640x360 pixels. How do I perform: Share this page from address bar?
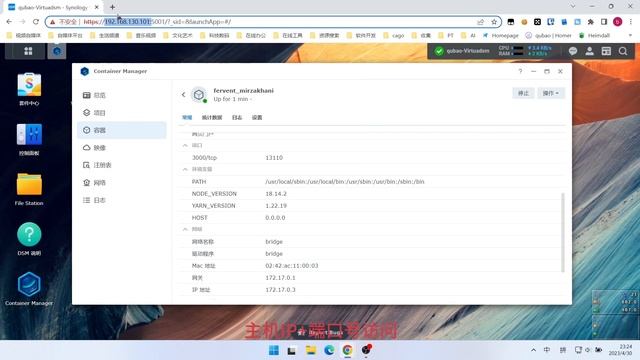(481, 22)
